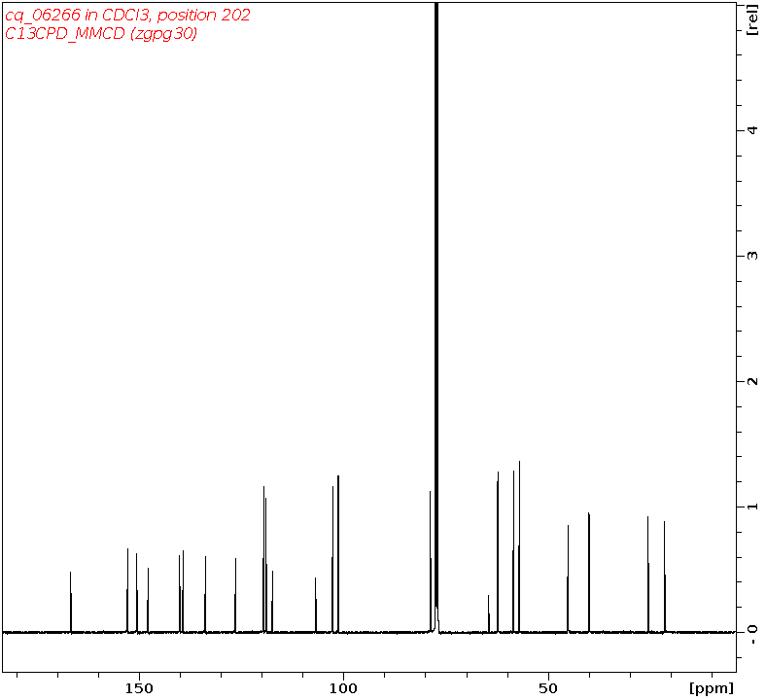Click the '3' value on the intensity axis

coord(752,256)
